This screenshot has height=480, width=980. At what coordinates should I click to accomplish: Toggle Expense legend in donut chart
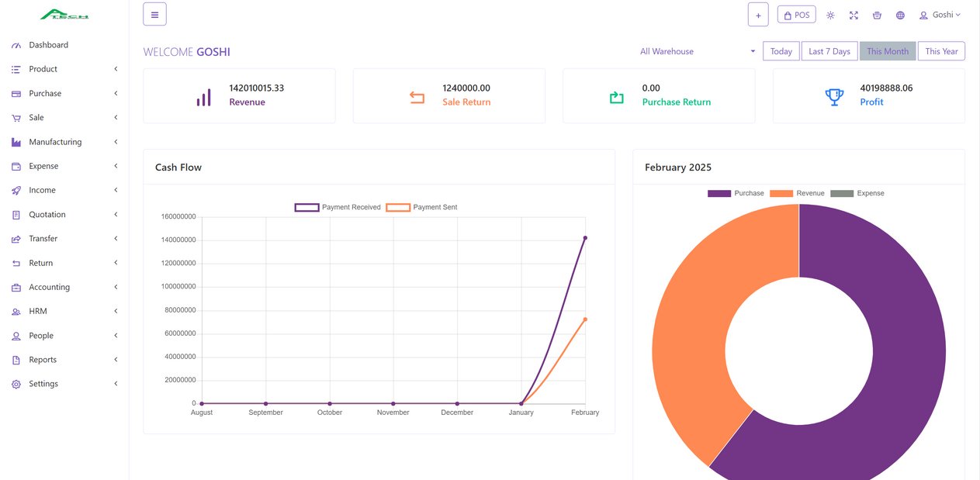[857, 193]
